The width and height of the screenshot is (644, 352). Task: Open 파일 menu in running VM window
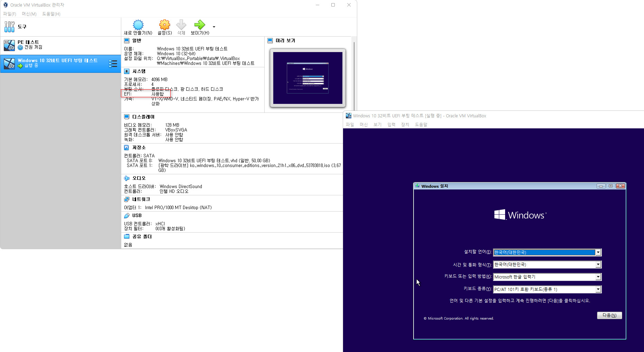[350, 125]
